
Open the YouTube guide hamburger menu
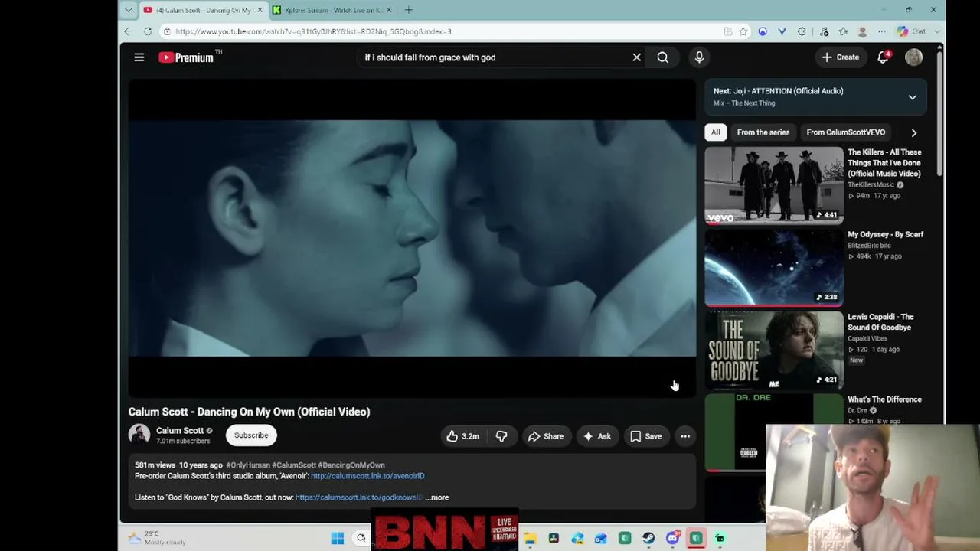tap(139, 57)
